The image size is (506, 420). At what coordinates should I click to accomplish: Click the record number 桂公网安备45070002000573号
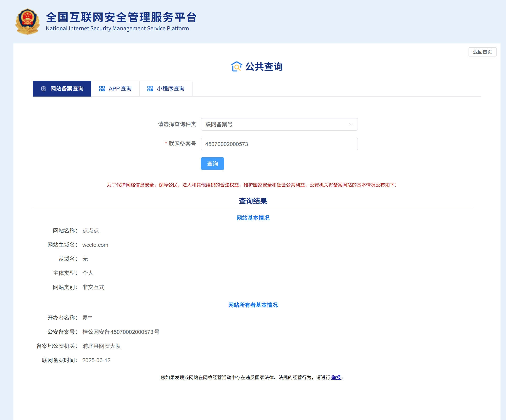(x=121, y=332)
